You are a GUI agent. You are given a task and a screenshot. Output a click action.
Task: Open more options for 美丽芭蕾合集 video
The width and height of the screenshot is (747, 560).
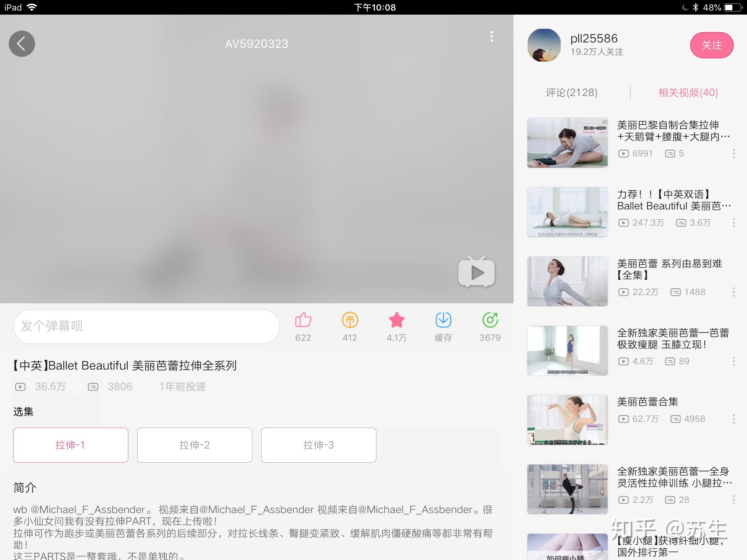pyautogui.click(x=734, y=419)
